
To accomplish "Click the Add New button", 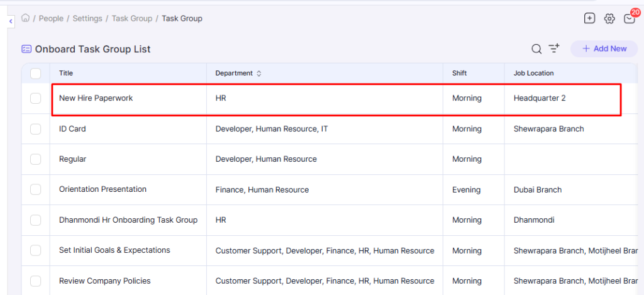I will [604, 48].
